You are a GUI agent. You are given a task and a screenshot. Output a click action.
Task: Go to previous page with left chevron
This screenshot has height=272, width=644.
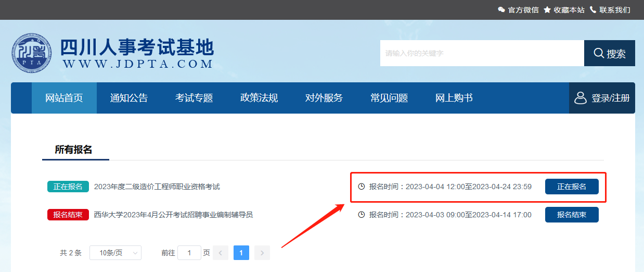(221, 253)
